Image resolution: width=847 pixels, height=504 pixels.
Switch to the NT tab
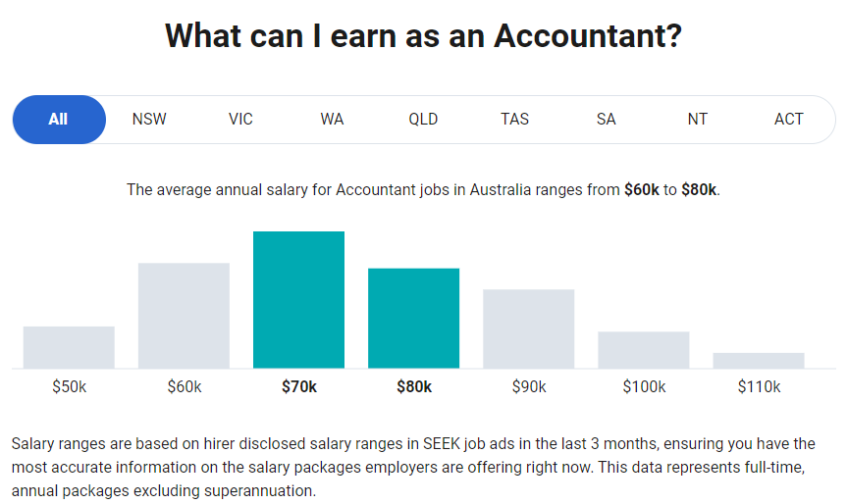coord(698,120)
